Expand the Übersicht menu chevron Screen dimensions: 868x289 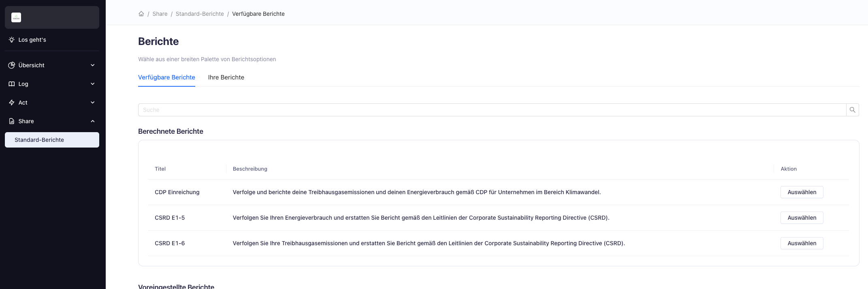pos(92,65)
